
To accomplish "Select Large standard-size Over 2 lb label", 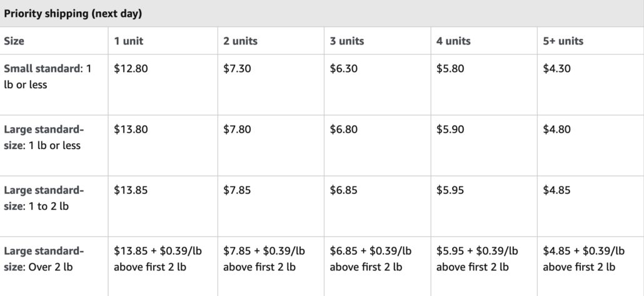I will (x=44, y=259).
